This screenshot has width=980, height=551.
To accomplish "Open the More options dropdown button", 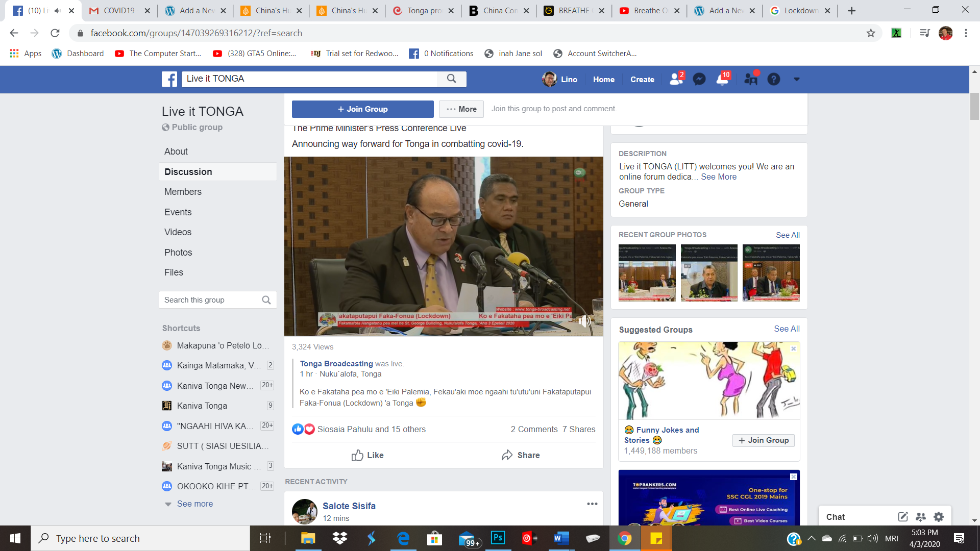I will (461, 109).
